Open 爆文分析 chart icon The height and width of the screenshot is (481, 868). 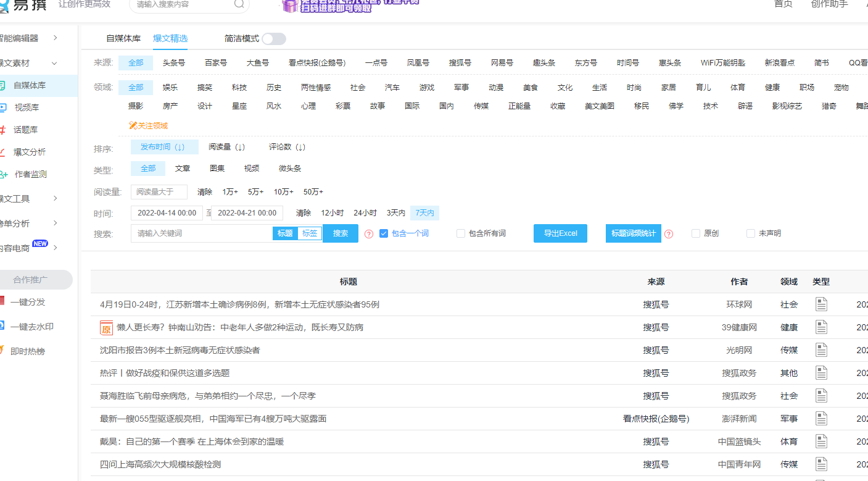[x=2, y=152]
